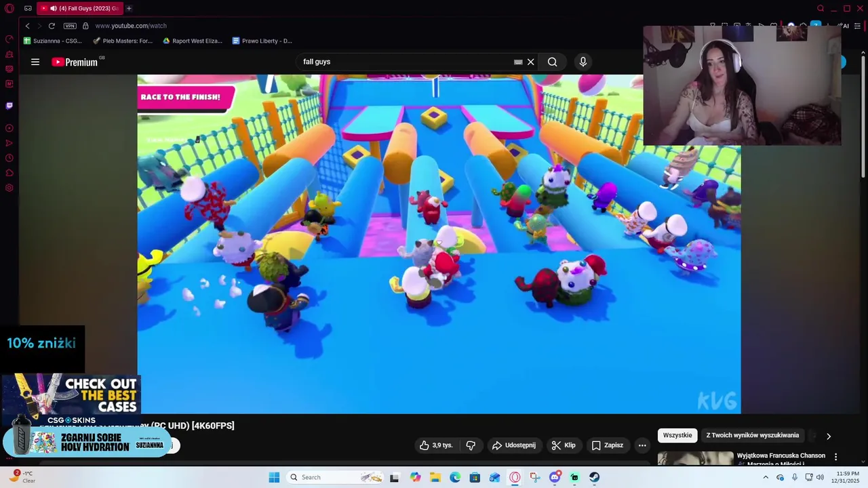Open History clock icon in sidebar
Image resolution: width=868 pixels, height=488 pixels.
[x=9, y=158]
